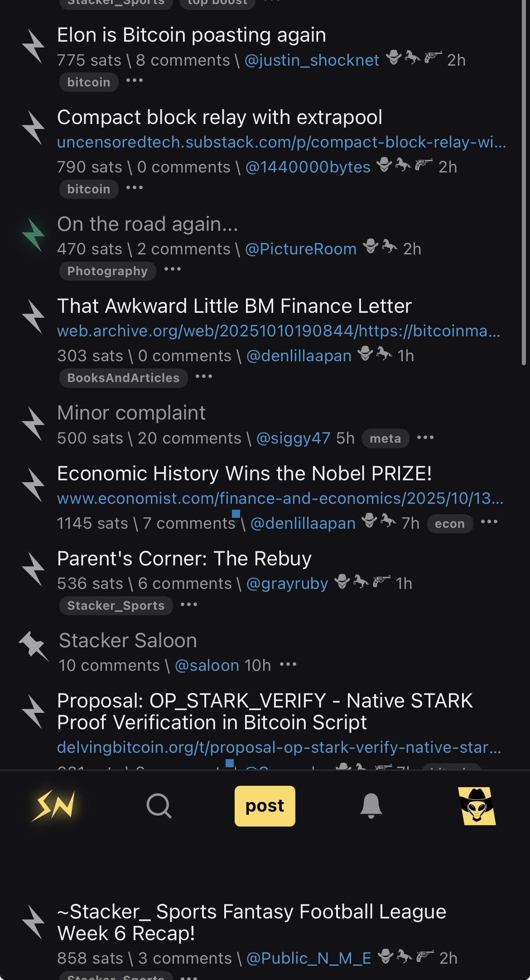Zap 'Compact block relay with extrapool' post
The width and height of the screenshot is (530, 980).
coord(34,129)
